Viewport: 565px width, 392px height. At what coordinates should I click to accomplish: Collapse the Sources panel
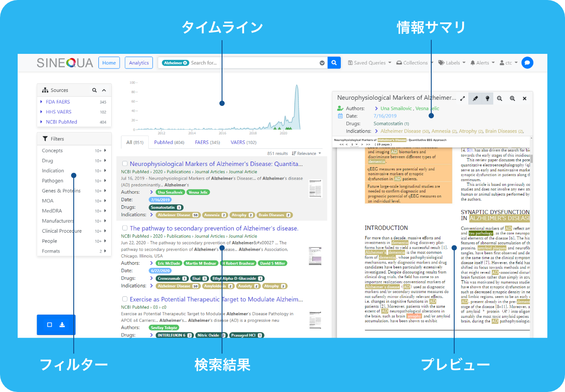click(x=104, y=90)
